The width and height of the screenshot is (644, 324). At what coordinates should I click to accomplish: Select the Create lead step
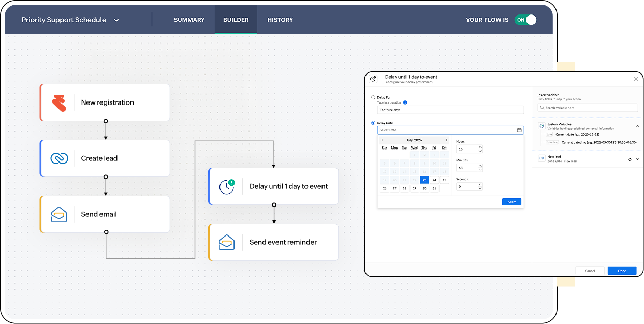tap(105, 158)
